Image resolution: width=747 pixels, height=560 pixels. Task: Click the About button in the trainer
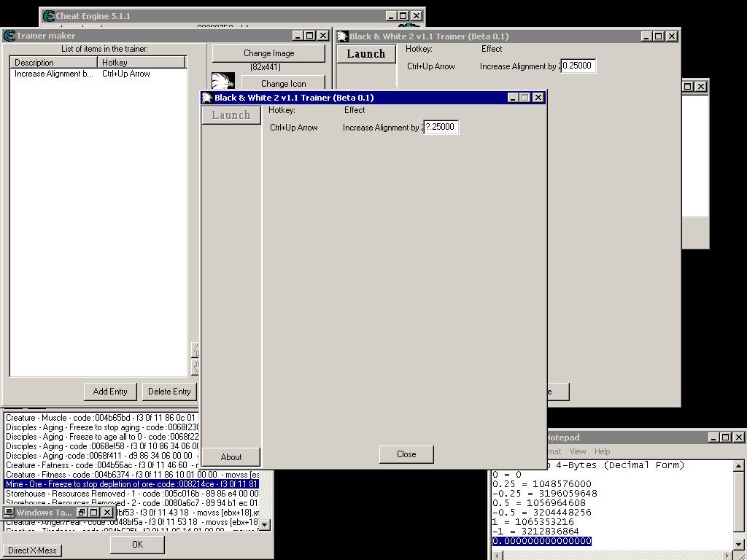[x=231, y=457]
